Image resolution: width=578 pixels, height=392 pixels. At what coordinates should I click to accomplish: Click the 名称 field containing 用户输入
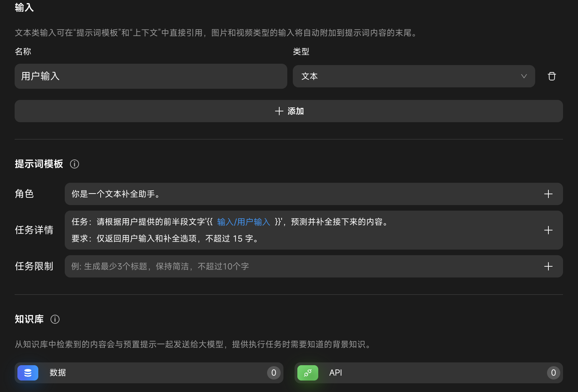coord(150,76)
